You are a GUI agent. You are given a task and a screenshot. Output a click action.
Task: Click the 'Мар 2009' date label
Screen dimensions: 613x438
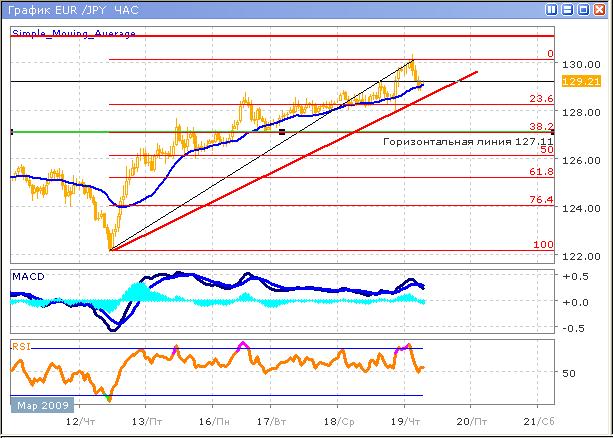point(40,405)
